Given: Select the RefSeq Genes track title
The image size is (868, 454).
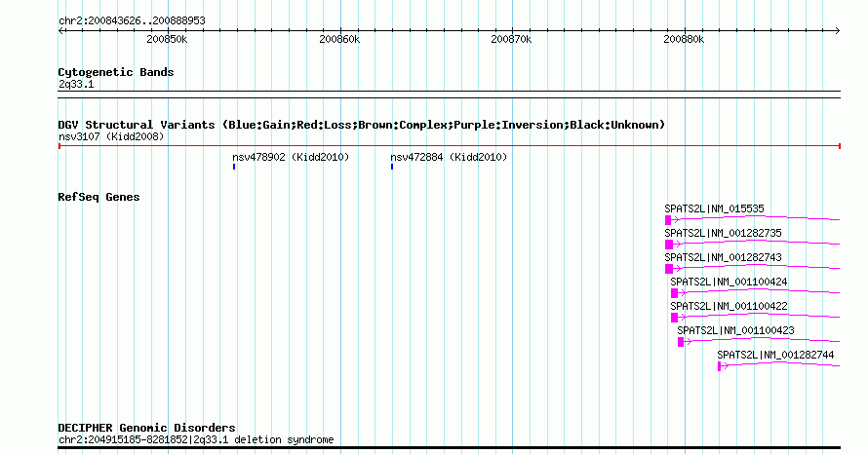Looking at the screenshot, I should pos(99,197).
